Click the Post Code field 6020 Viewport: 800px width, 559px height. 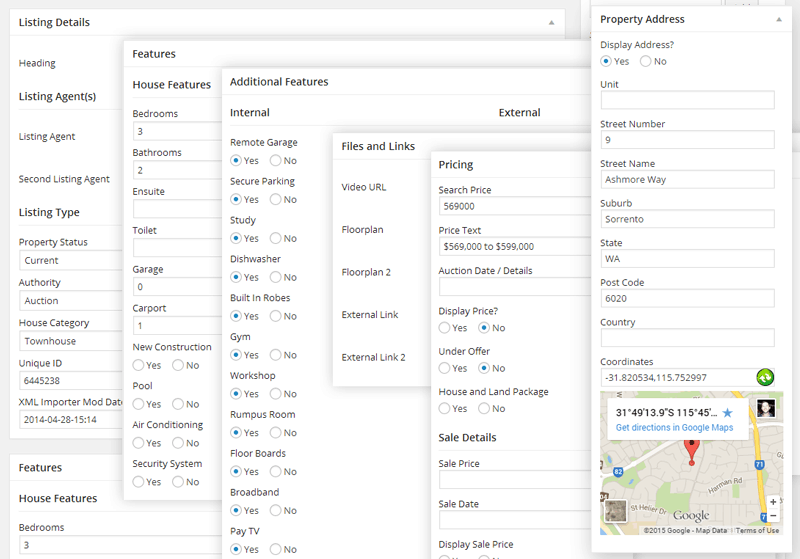pyautogui.click(x=687, y=298)
